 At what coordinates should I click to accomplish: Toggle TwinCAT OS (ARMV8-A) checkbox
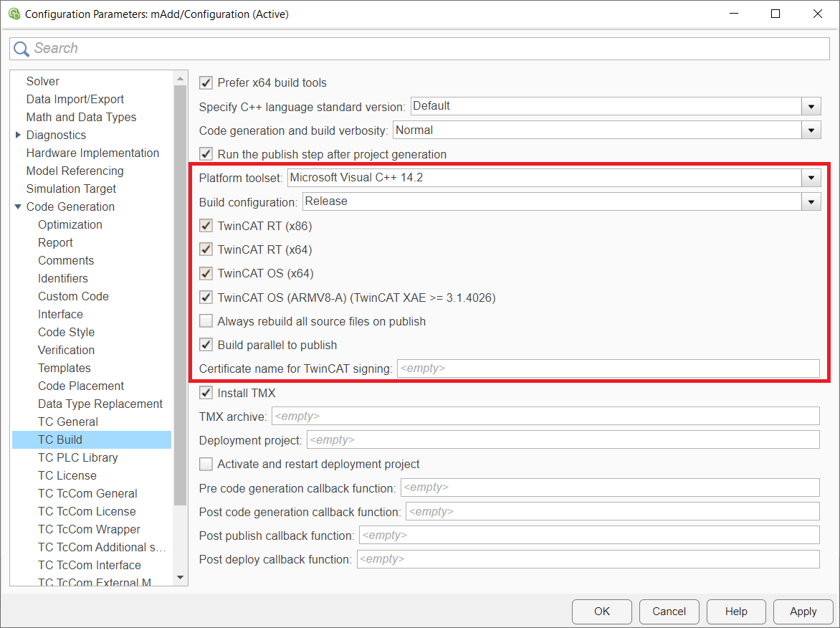coord(206,298)
